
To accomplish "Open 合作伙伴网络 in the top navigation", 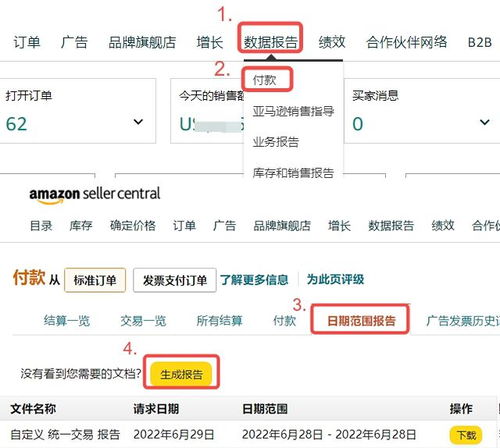I will click(x=406, y=42).
